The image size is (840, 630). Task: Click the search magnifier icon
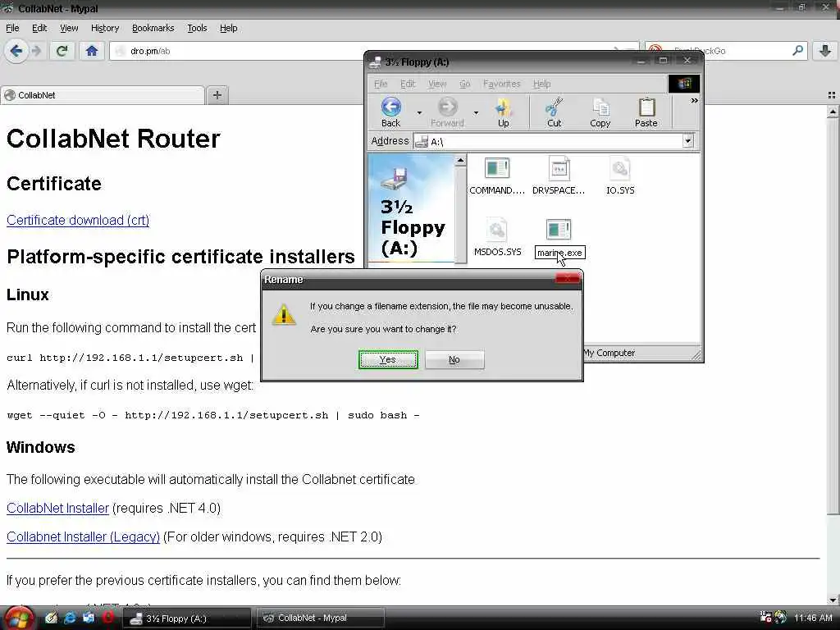[x=797, y=50]
